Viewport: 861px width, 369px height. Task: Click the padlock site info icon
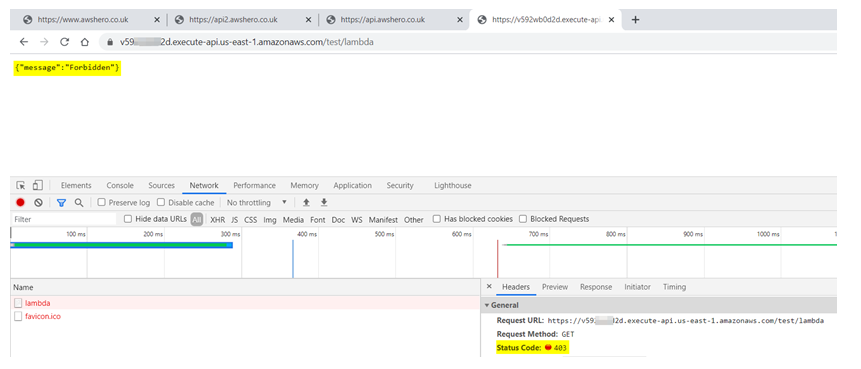click(x=110, y=42)
